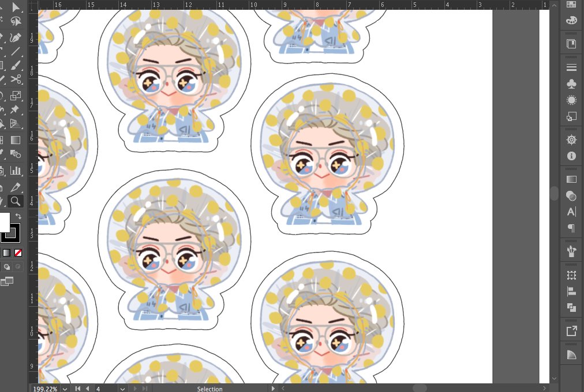Open the Libraries panel
This screenshot has width=584, height=392.
[571, 44]
